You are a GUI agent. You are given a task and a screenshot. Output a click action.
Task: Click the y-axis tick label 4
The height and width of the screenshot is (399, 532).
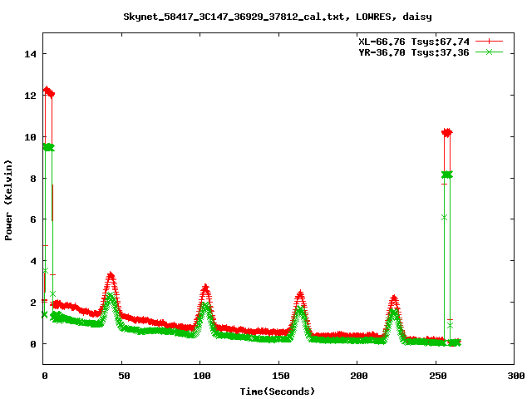33,261
